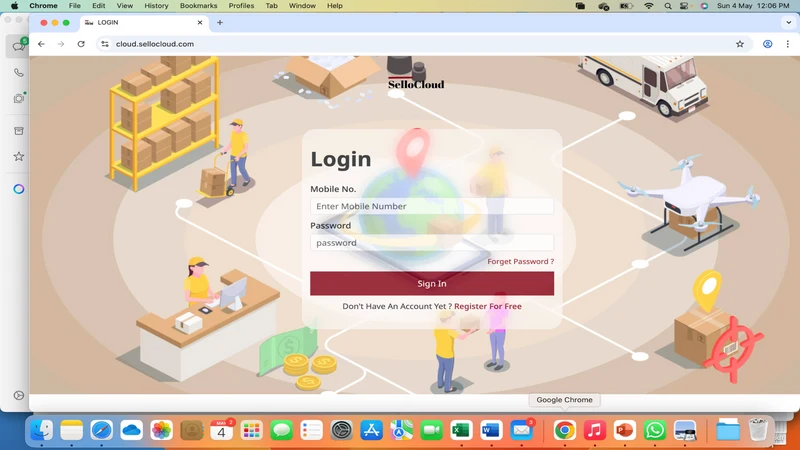Click the Sign In button

[x=432, y=283]
